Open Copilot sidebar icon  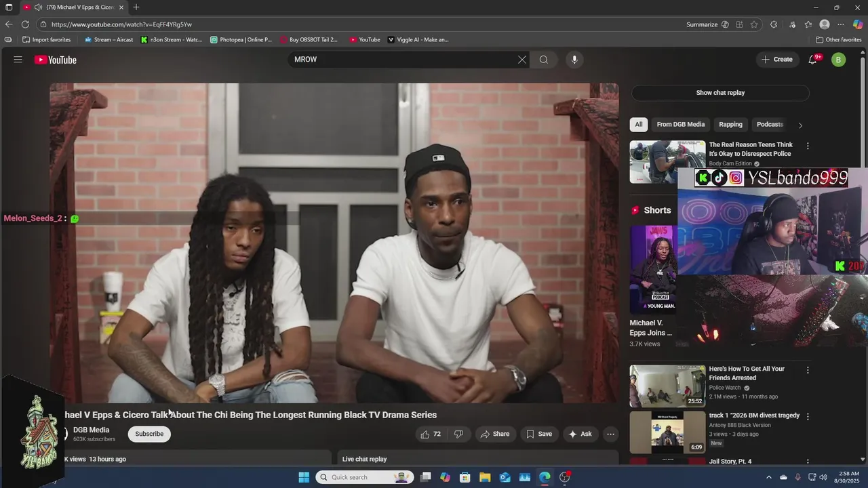point(858,24)
